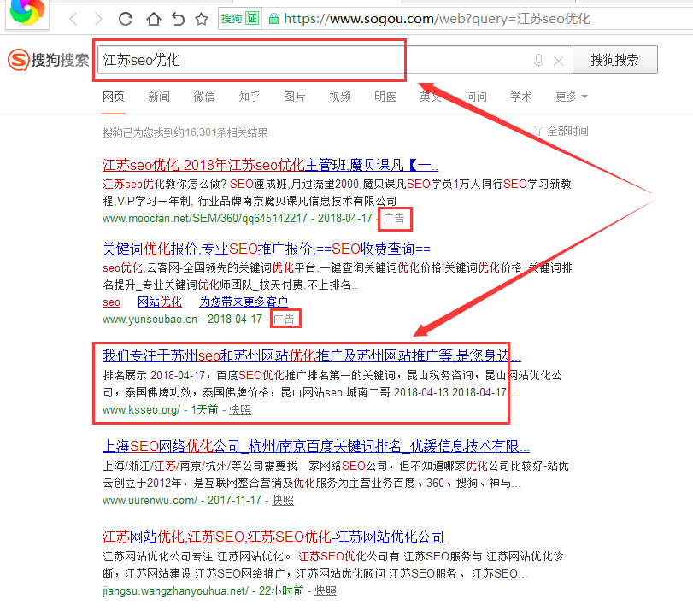Start voice search with microphone icon
This screenshot has height=616, width=693.
click(x=538, y=60)
